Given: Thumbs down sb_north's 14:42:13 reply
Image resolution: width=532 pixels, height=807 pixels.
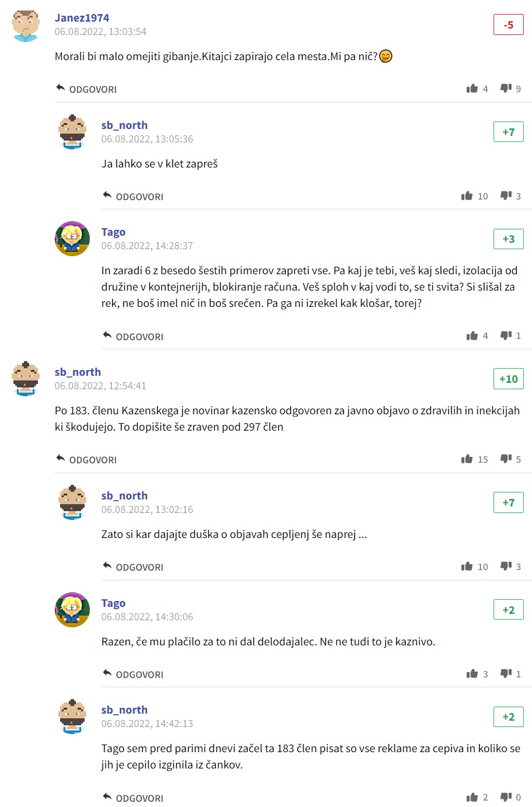Looking at the screenshot, I should 506,797.
